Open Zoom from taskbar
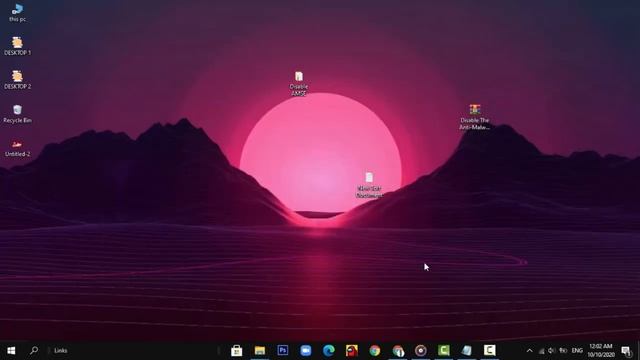Screen dimensions: 640x360 point(306,350)
